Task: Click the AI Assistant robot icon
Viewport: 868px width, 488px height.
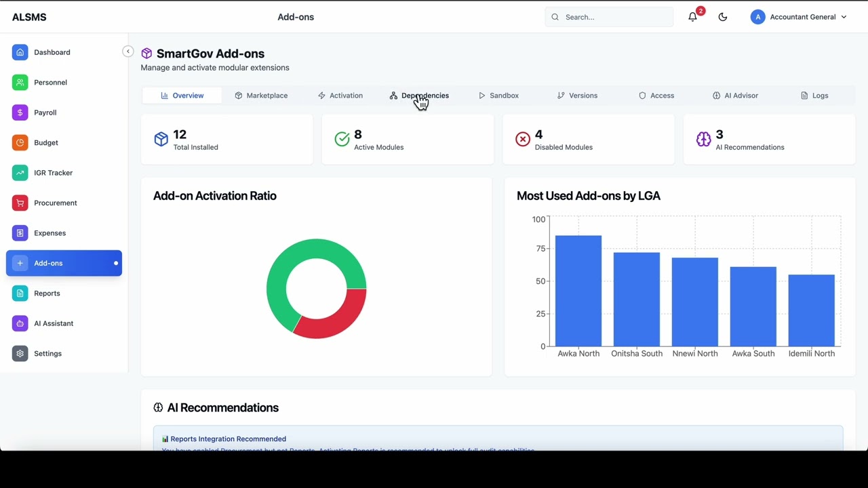Action: 20,323
